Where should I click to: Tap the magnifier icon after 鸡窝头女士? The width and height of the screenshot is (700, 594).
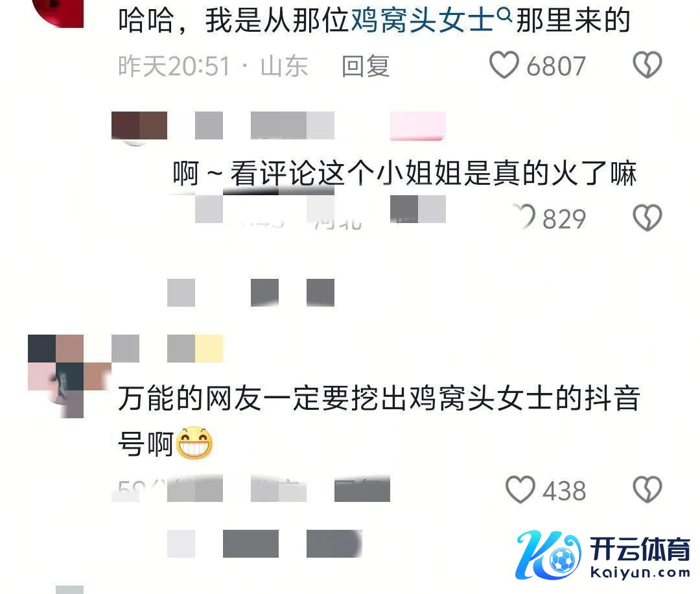(x=504, y=16)
